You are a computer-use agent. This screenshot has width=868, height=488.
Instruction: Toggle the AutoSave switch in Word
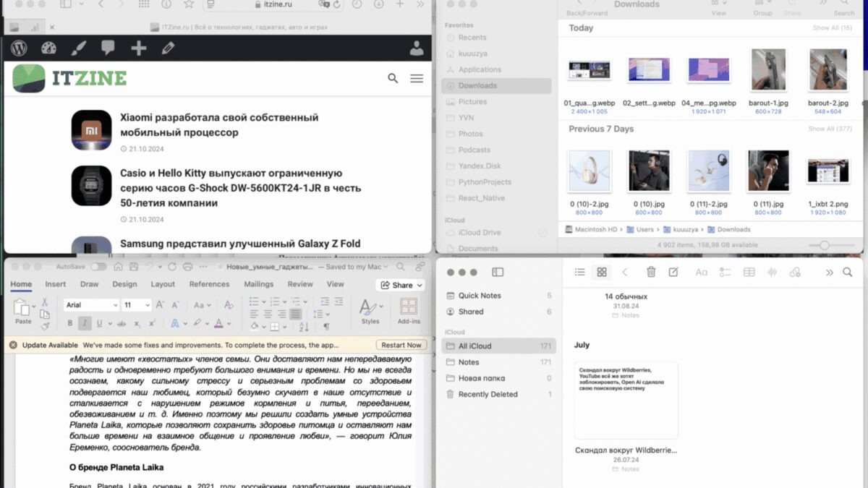(98, 267)
